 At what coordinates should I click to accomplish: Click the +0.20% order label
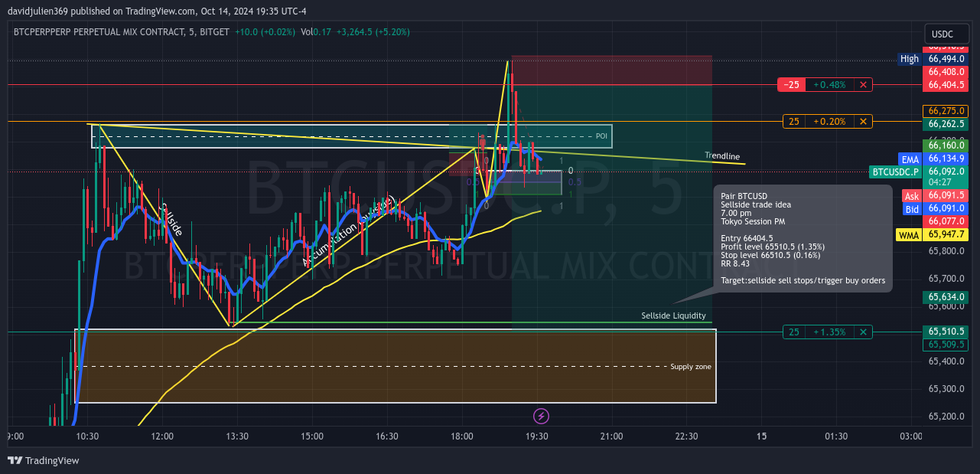pos(829,121)
